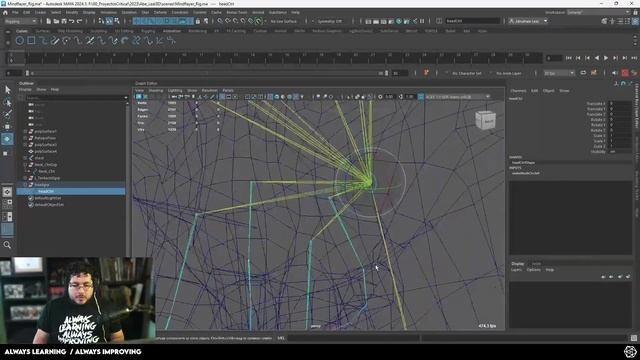
Task: Create a NURBS square from the shelf
Action: pos(31,40)
